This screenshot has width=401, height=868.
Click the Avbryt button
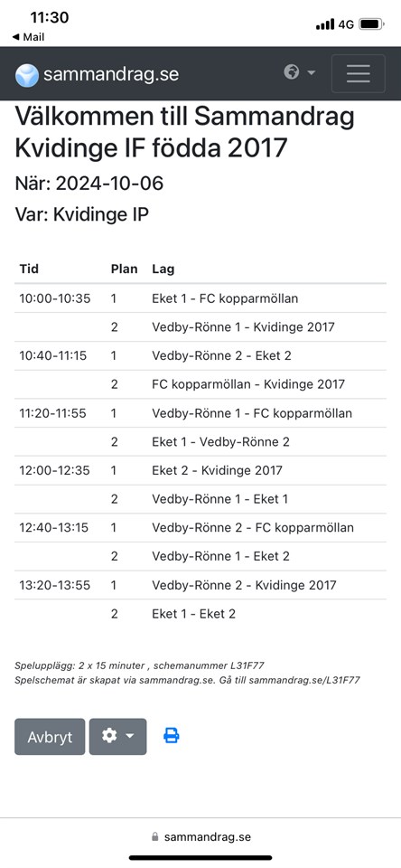pos(50,737)
